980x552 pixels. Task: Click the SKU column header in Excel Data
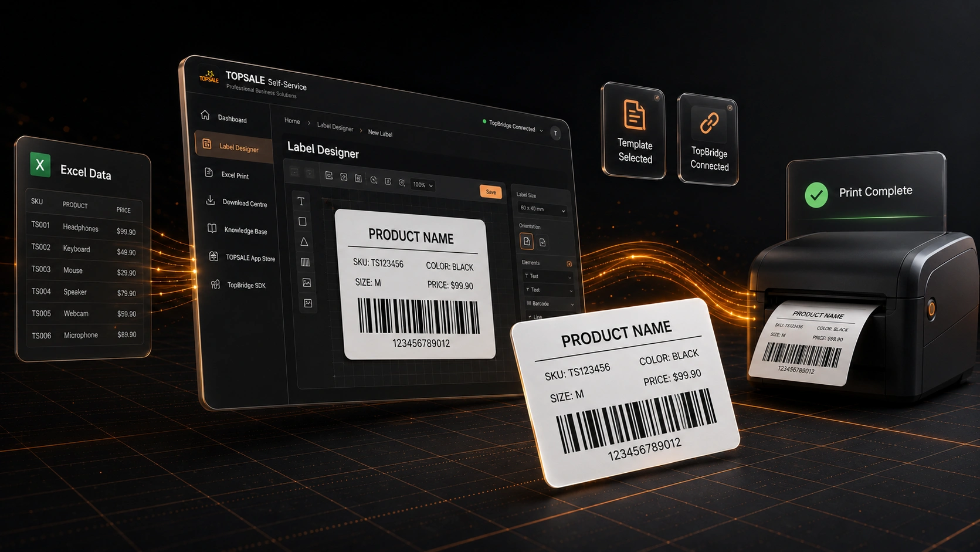point(37,201)
